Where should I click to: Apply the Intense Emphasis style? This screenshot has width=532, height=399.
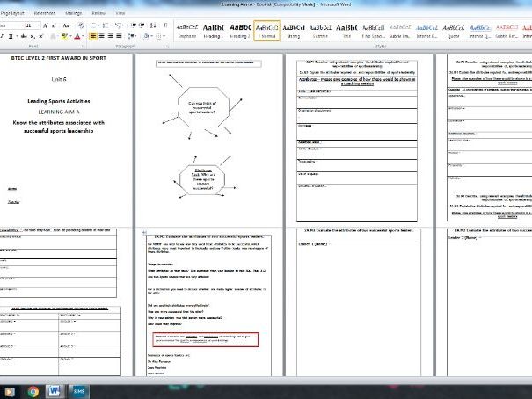tap(426, 31)
